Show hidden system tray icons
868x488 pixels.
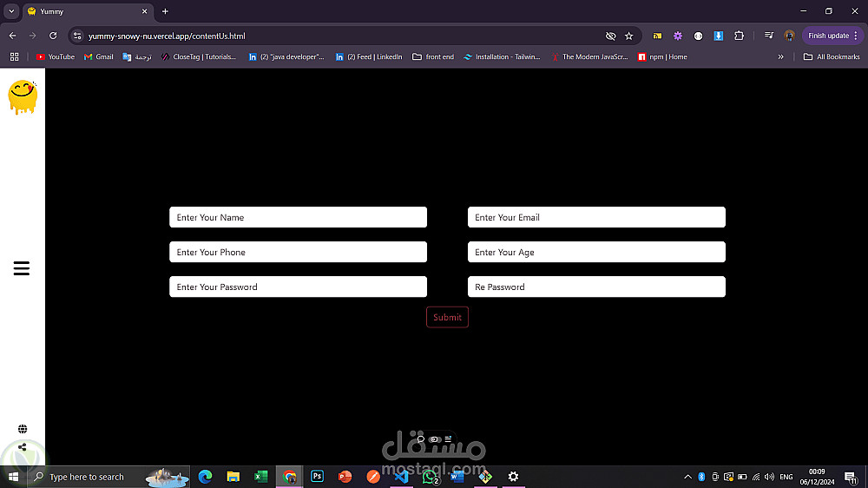click(687, 477)
